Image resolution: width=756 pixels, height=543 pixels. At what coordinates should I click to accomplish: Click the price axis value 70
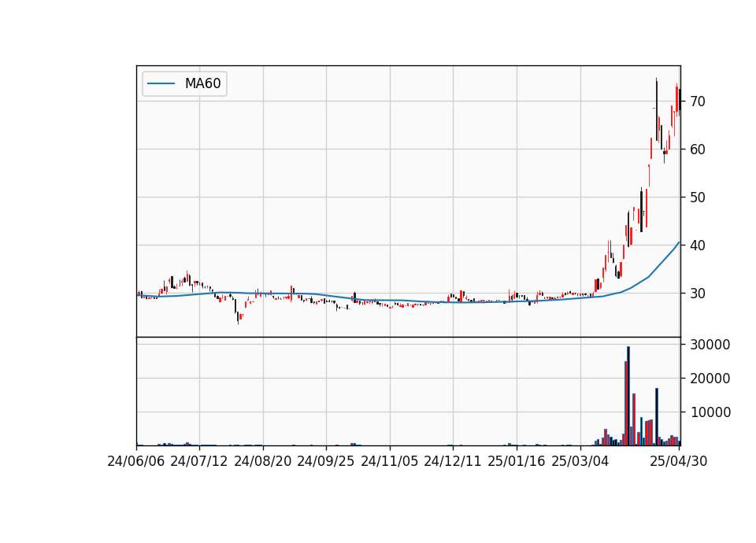698,102
